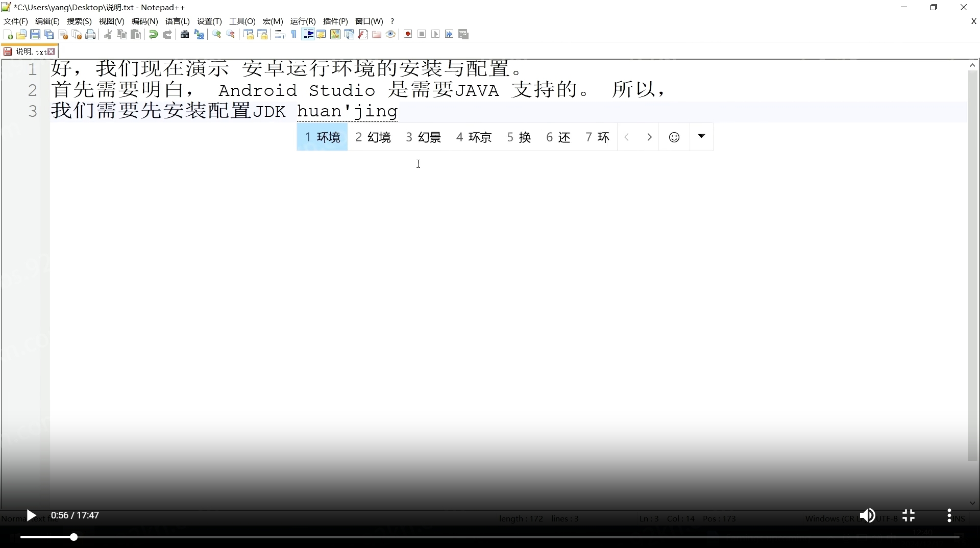Choose IME candidate 1 环境
This screenshot has height=548, width=980.
point(322,137)
